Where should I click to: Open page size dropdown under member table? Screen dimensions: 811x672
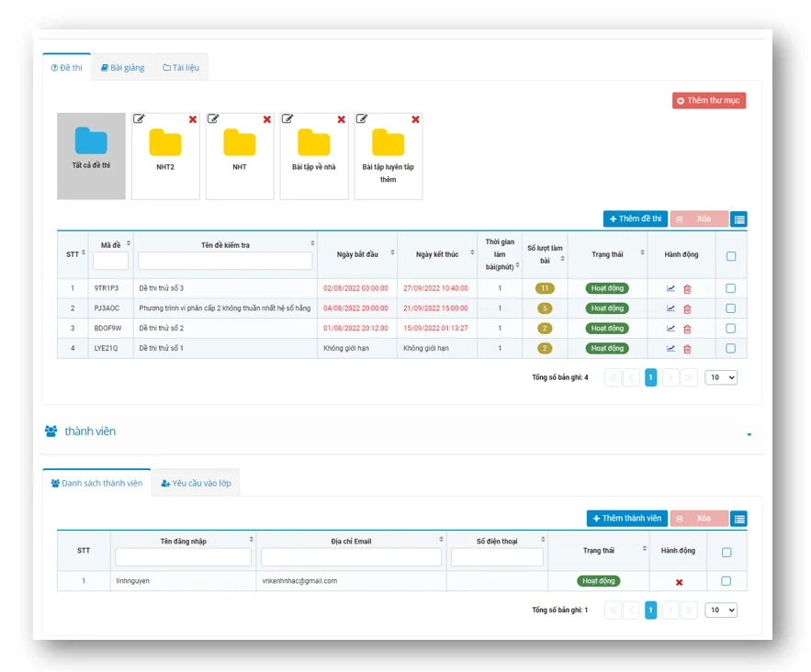pyautogui.click(x=720, y=610)
